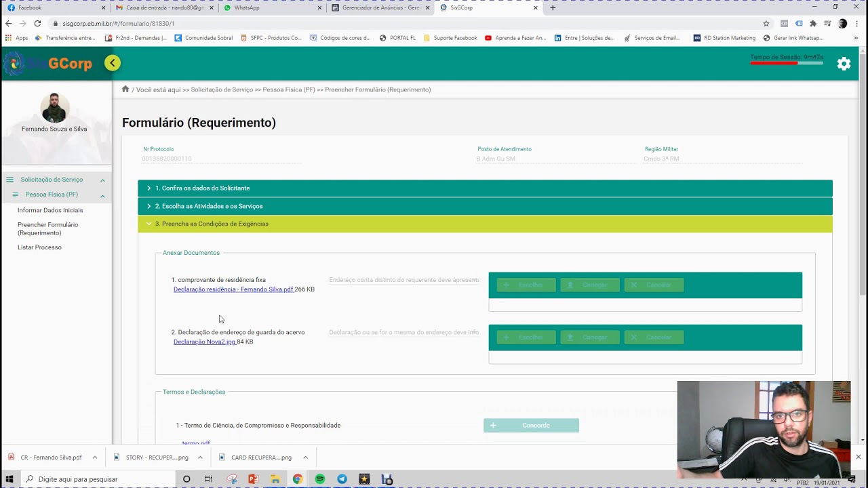Open Apps bookmark shortcut
The width and height of the screenshot is (868, 488).
click(x=17, y=38)
